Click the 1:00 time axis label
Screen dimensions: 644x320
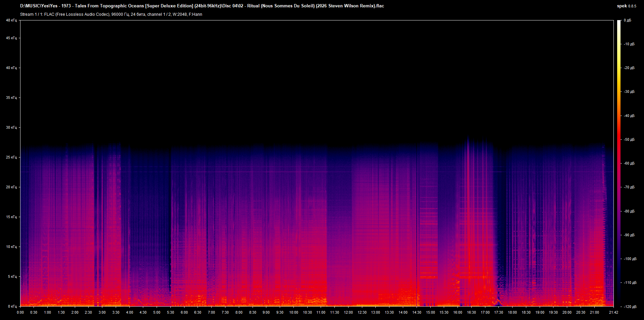pos(48,312)
